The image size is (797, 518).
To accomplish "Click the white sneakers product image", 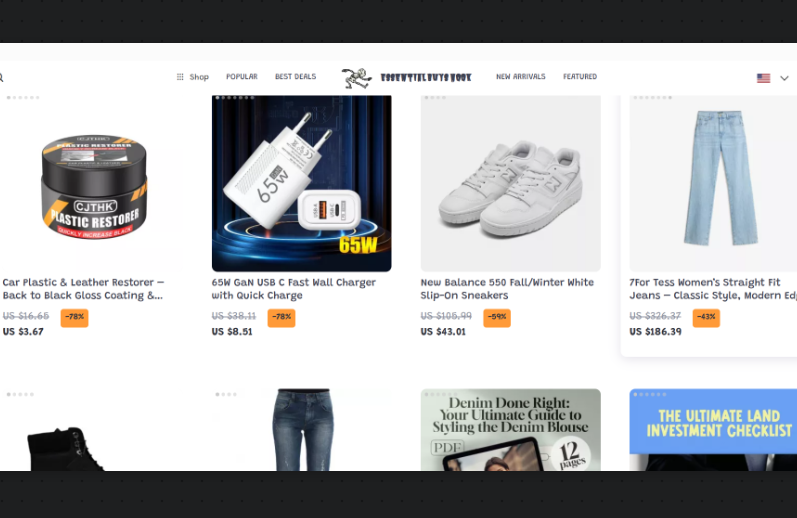I will (510, 184).
